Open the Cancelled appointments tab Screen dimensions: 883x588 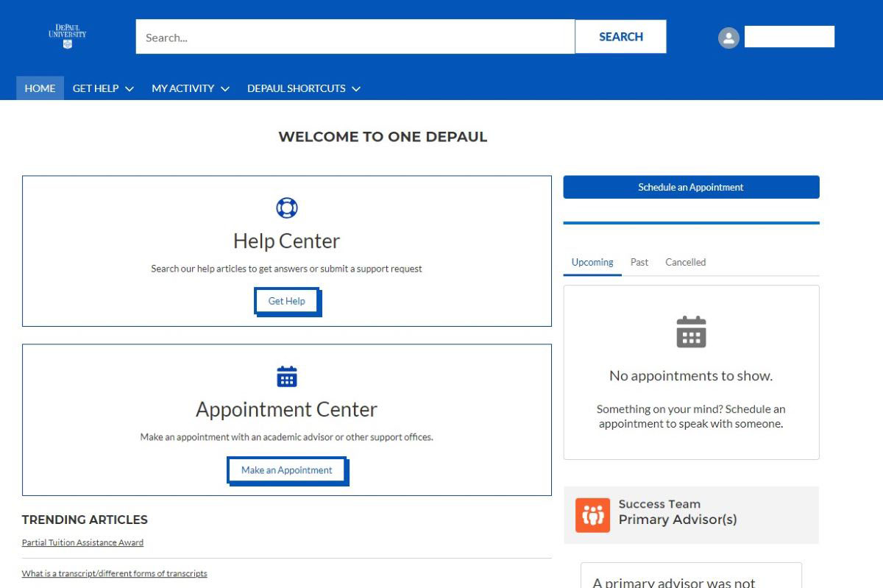[x=685, y=262]
